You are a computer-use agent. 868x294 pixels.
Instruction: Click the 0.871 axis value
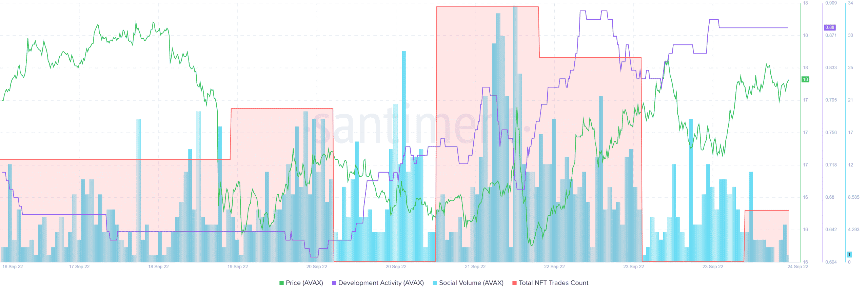click(x=831, y=35)
